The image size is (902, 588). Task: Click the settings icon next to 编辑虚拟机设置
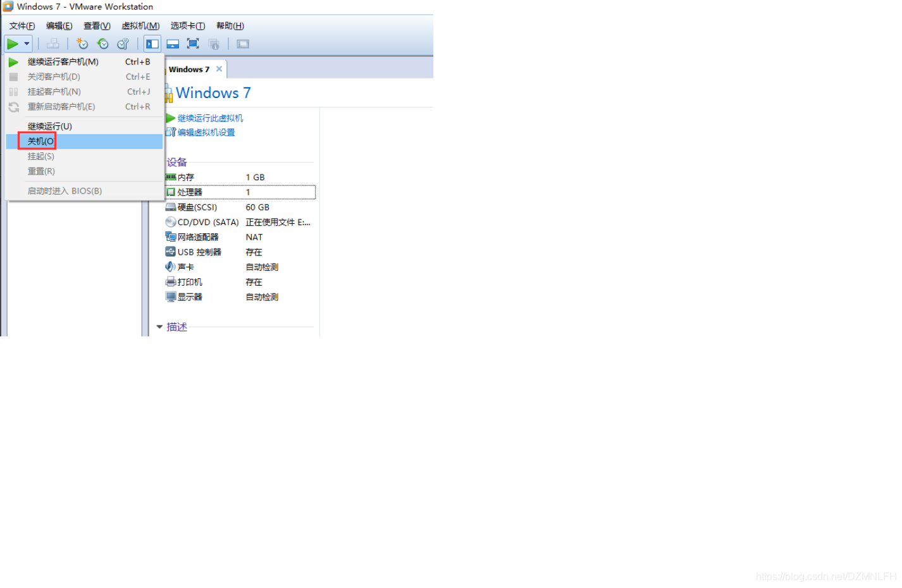pos(170,132)
